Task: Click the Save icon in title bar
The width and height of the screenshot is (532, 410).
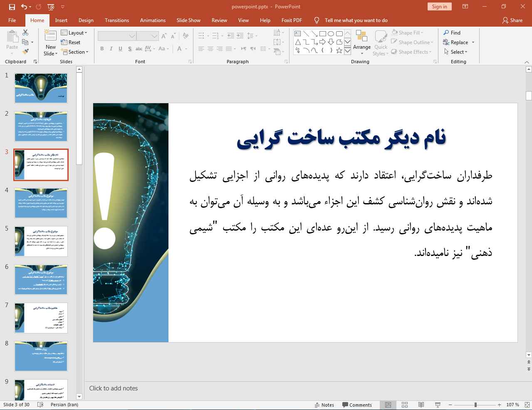Action: pos(12,7)
